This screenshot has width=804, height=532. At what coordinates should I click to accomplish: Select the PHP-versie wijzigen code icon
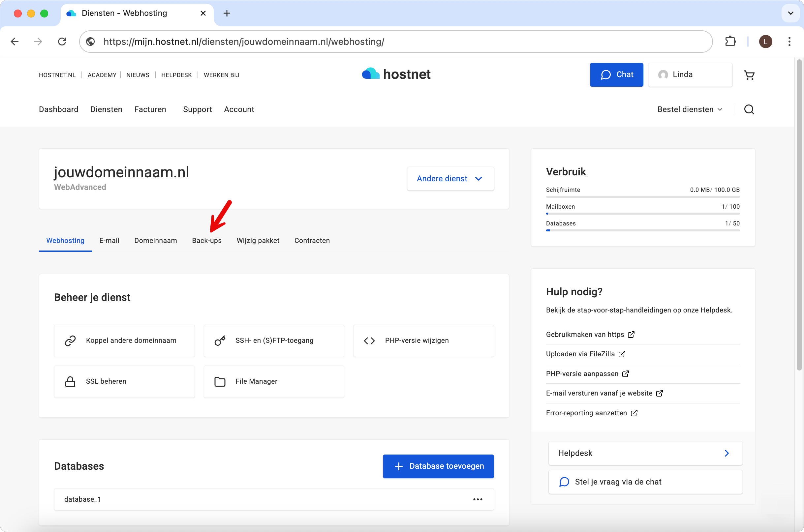pyautogui.click(x=369, y=340)
